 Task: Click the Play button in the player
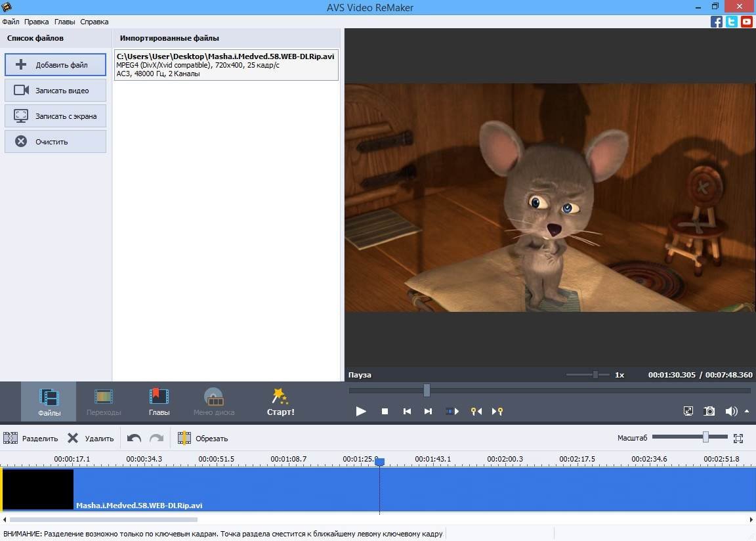(361, 411)
